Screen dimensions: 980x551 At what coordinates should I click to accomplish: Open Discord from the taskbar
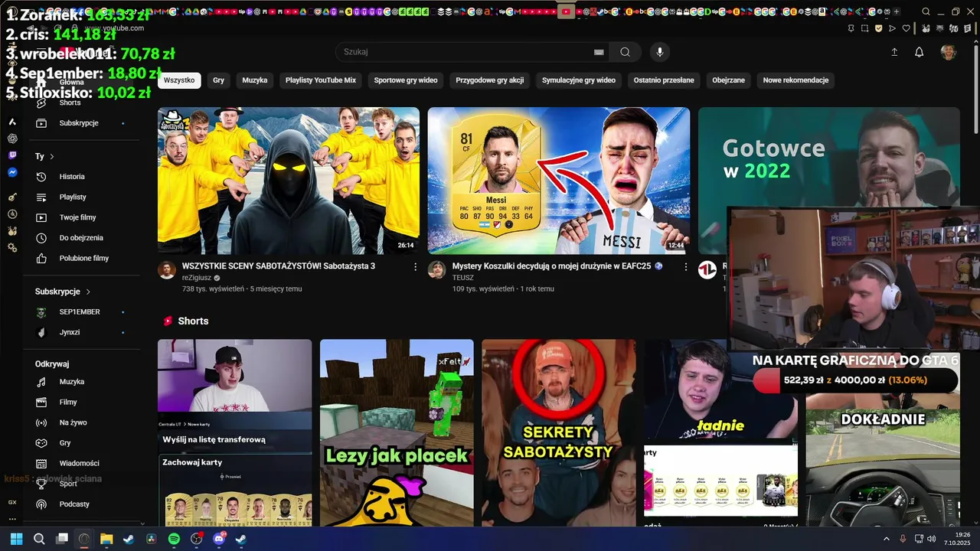(219, 539)
